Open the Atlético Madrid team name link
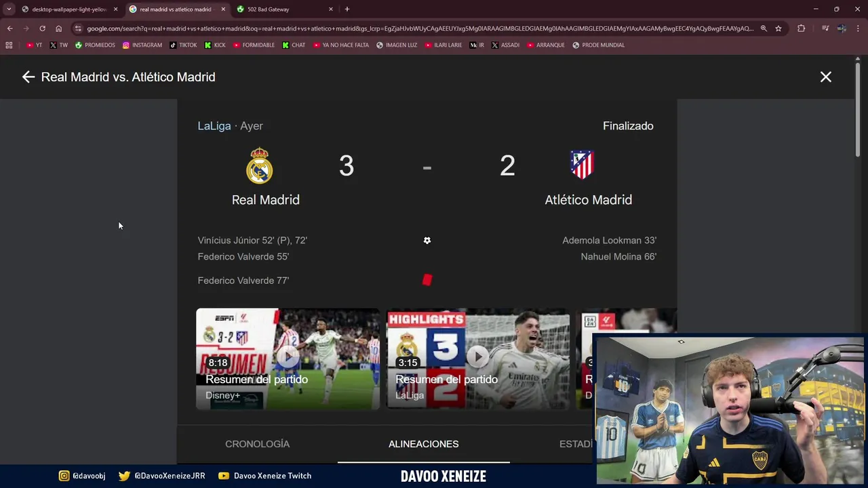This screenshot has height=488, width=868. point(589,200)
